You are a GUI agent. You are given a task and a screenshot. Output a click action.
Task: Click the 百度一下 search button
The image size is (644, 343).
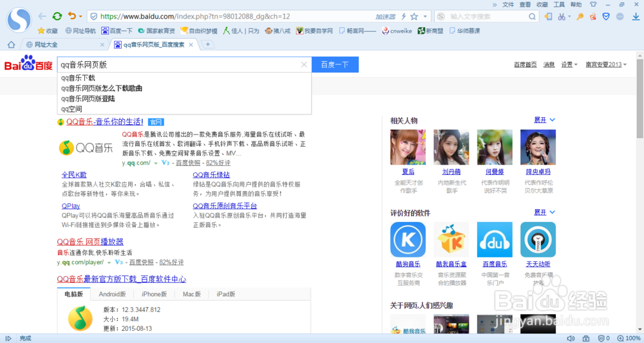click(335, 65)
